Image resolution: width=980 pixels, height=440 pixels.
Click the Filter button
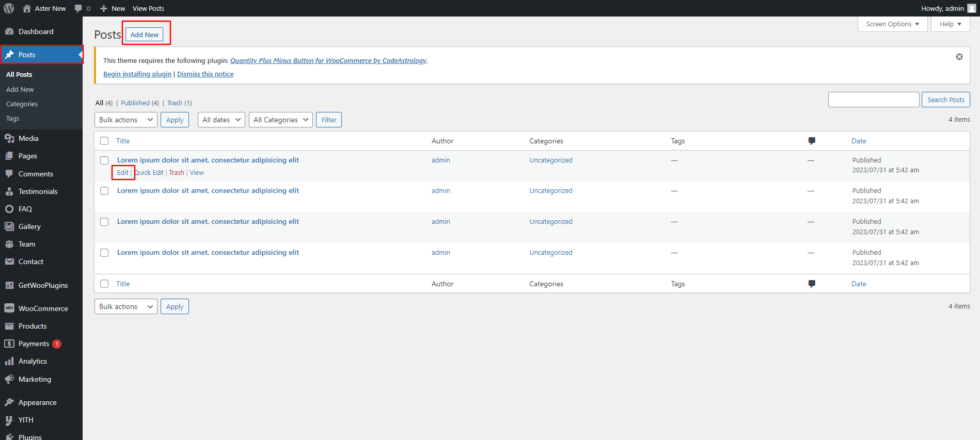(329, 120)
